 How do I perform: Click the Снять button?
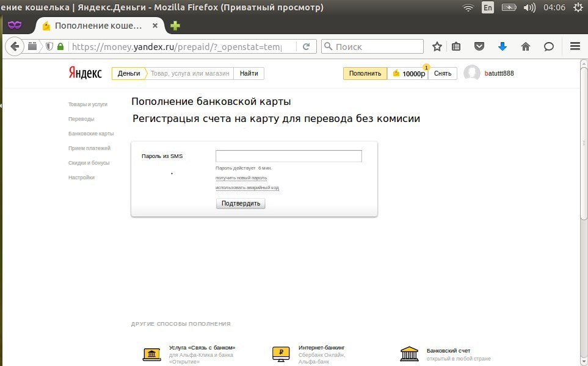pyautogui.click(x=442, y=73)
